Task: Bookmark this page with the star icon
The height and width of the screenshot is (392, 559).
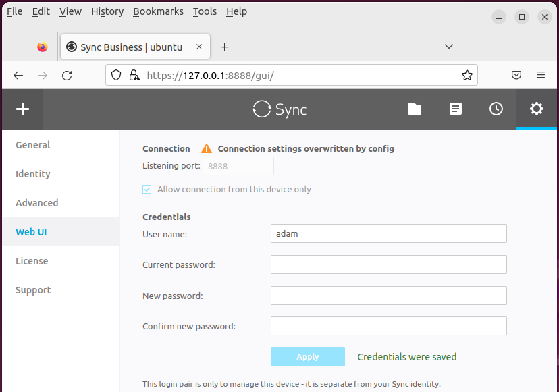Action: pyautogui.click(x=467, y=75)
